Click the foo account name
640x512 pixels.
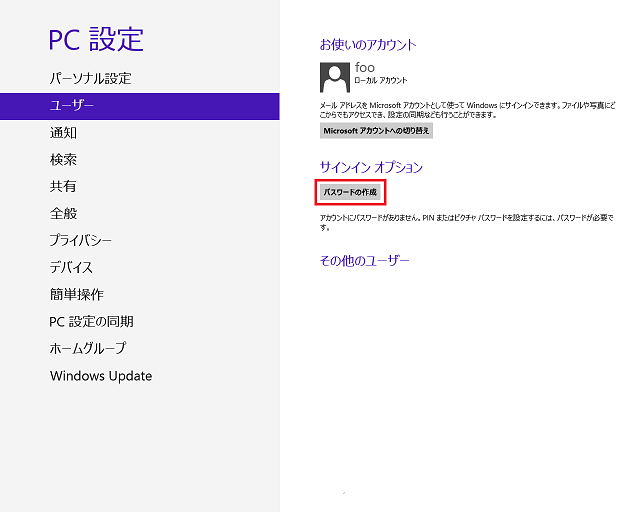click(x=364, y=67)
